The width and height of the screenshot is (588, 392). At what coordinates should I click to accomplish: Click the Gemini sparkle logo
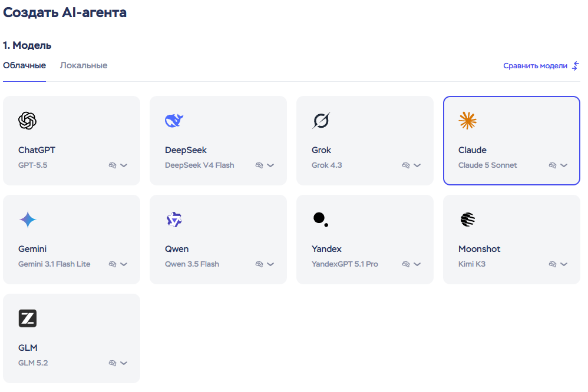[28, 220]
